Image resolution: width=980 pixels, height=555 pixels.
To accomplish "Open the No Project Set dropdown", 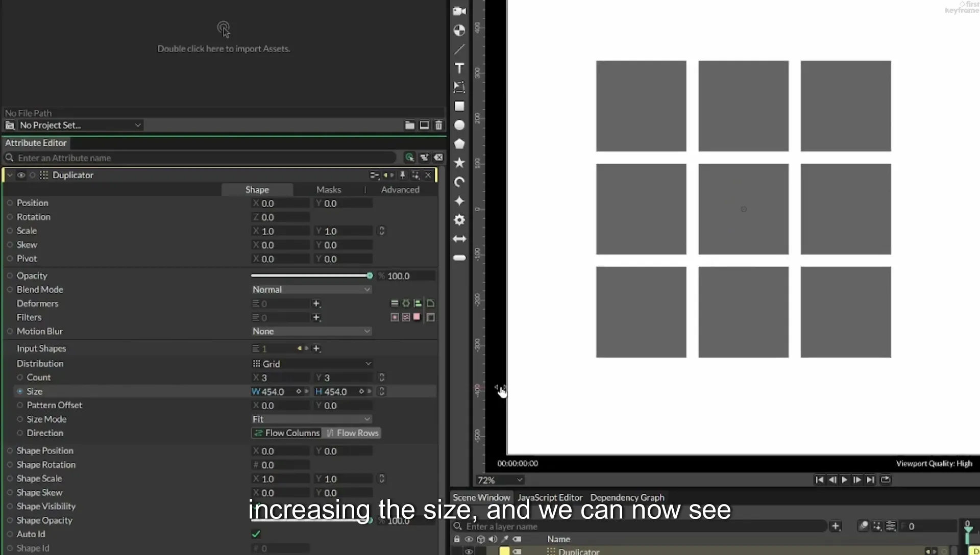I will click(80, 125).
